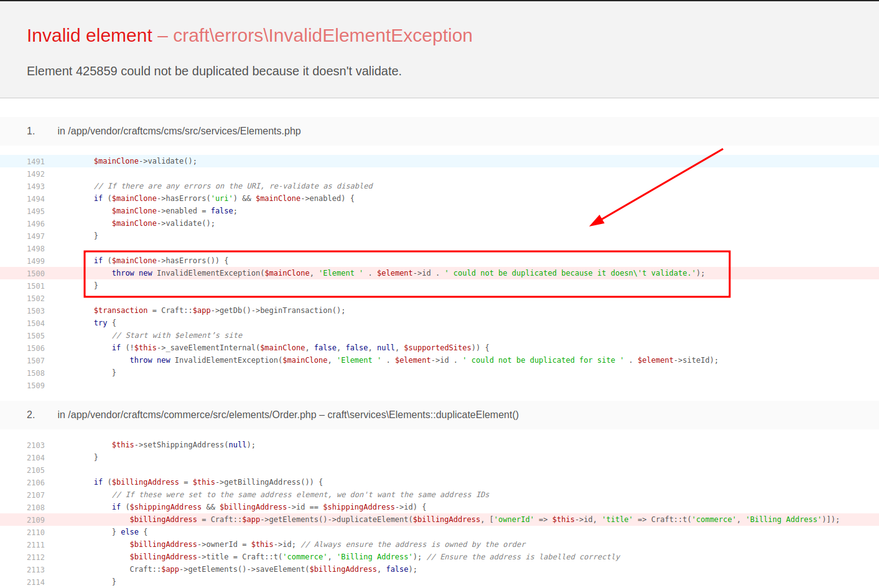
Task: Click the Invalid element heading
Action: pyautogui.click(x=89, y=35)
